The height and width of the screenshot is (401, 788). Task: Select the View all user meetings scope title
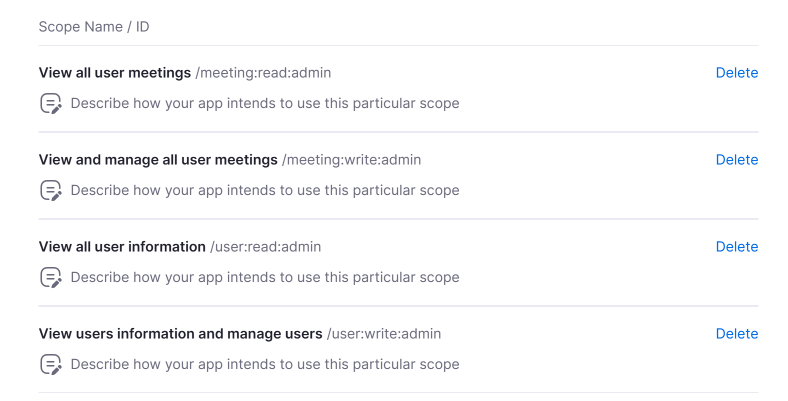114,73
